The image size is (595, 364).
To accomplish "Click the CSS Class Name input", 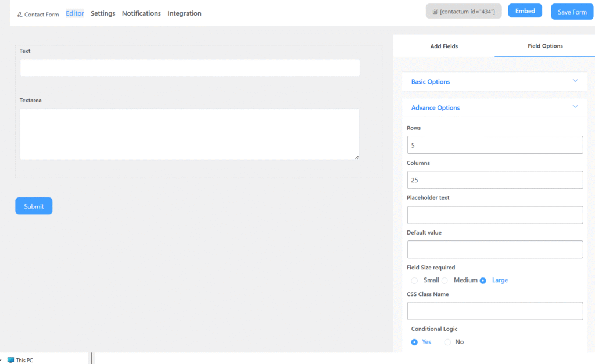I will pyautogui.click(x=494, y=311).
